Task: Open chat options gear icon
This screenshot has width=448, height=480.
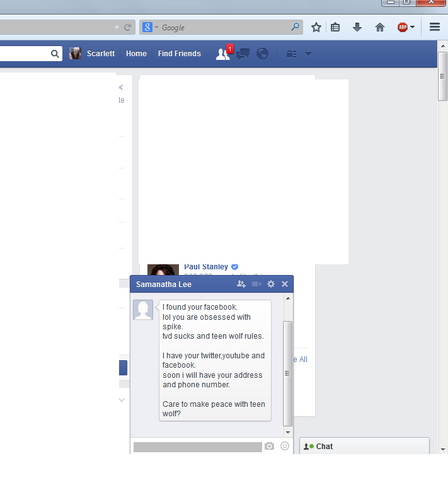Action: pyautogui.click(x=271, y=284)
